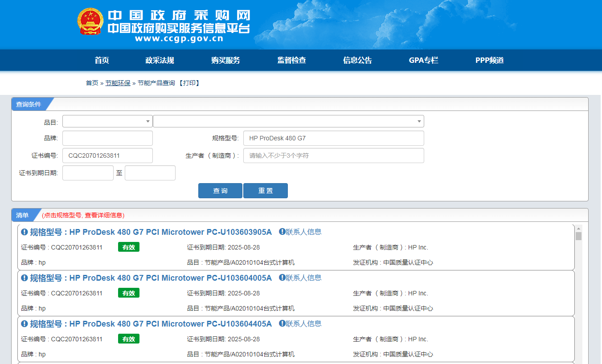602x364 pixels.
Task: Click 联系人信息 link for PC-U103604405A
Action: point(304,323)
